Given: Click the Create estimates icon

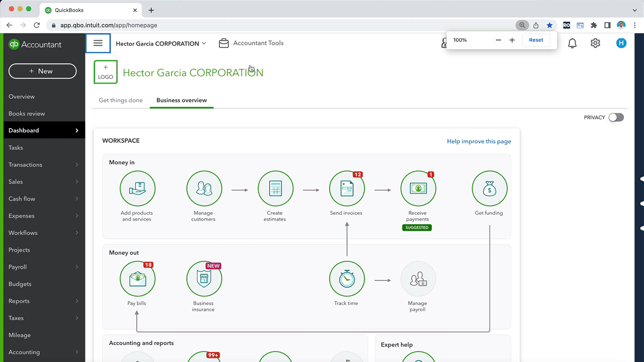Looking at the screenshot, I should click(x=275, y=189).
